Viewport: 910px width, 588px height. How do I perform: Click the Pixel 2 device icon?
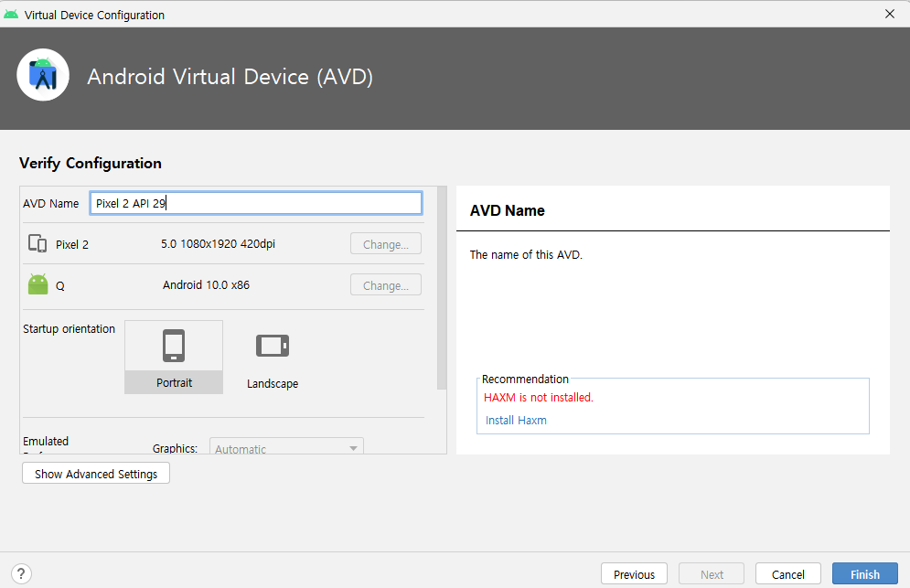(37, 243)
